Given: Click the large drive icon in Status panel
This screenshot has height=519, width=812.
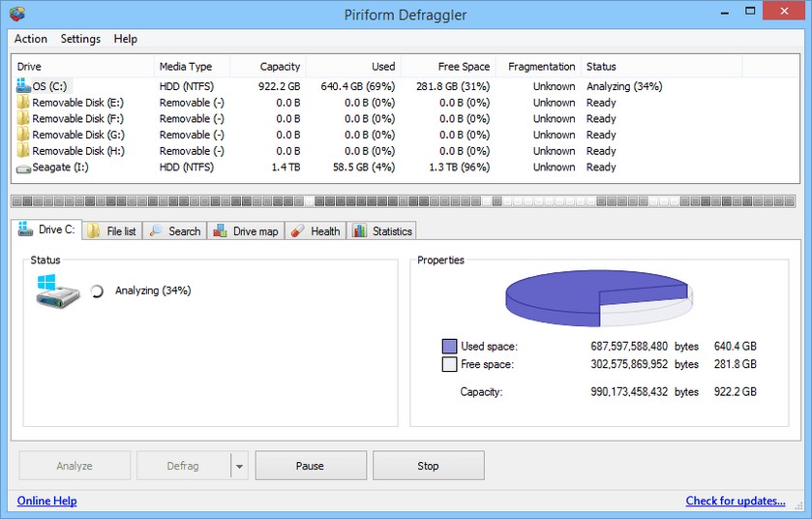Looking at the screenshot, I should [57, 291].
